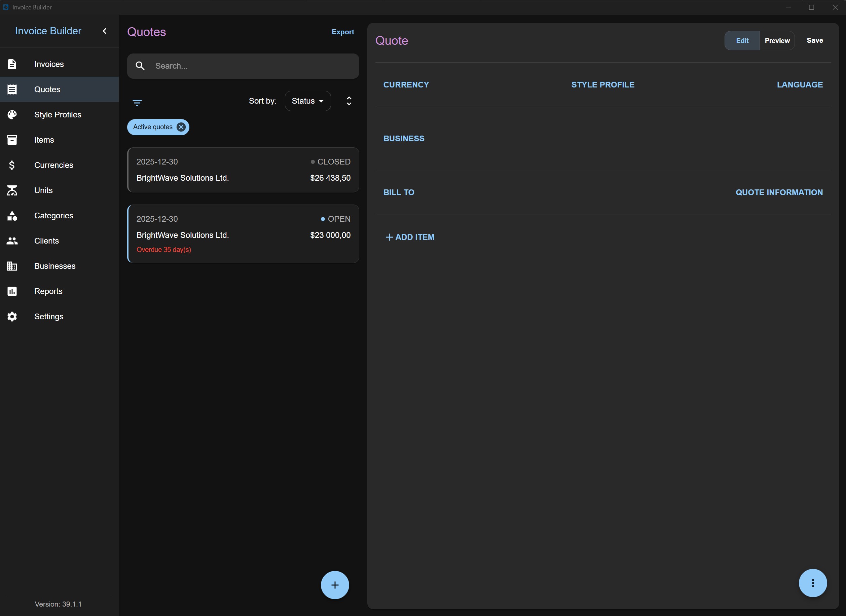846x616 pixels.
Task: Expand the BUSINESS section
Action: tap(404, 138)
